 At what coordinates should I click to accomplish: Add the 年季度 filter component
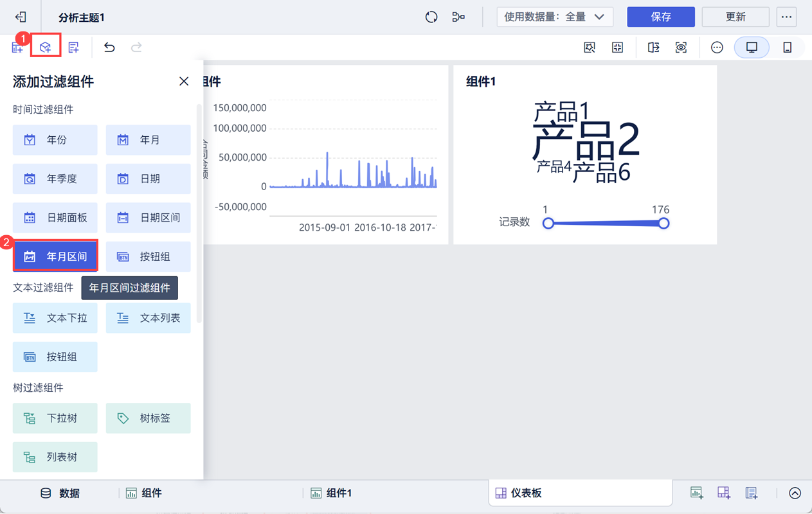[x=55, y=179]
